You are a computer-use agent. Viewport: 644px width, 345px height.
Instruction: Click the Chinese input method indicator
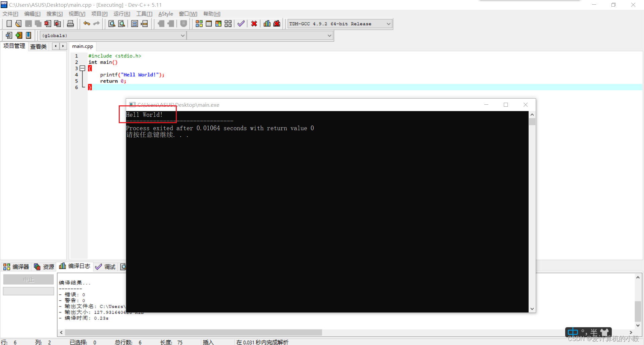(573, 332)
